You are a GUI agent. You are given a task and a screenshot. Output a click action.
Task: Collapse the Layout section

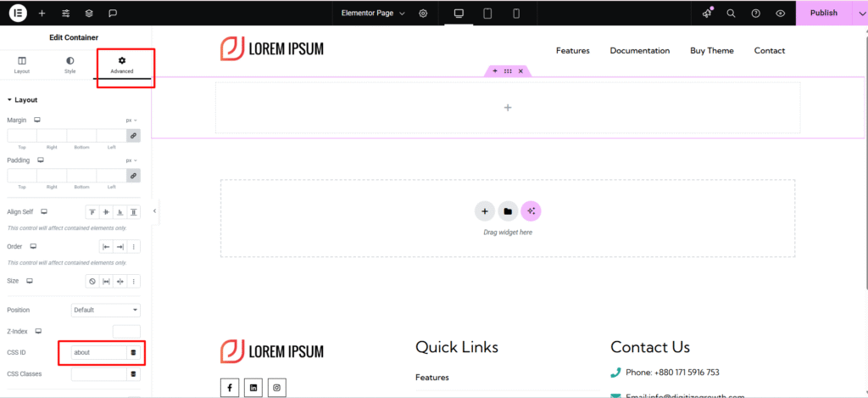(22, 100)
